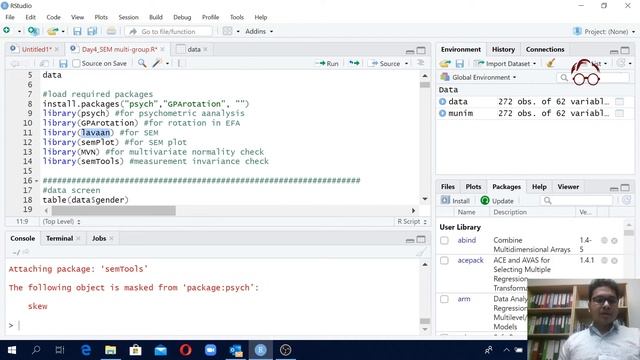
Task: Open Microsoft Edge from taskbar
Action: coord(86,350)
